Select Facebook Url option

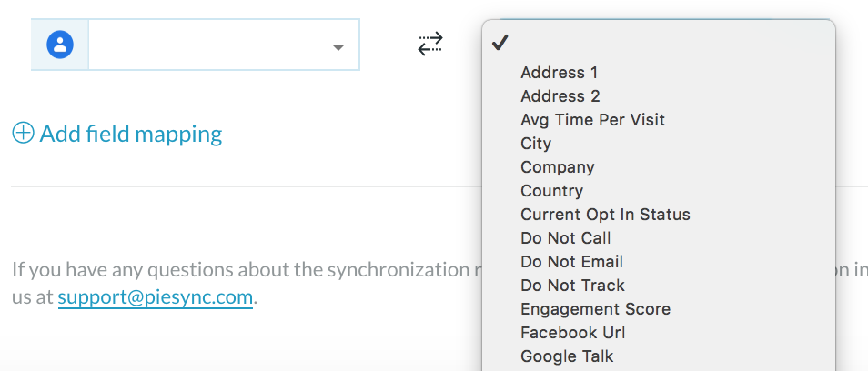658,333
